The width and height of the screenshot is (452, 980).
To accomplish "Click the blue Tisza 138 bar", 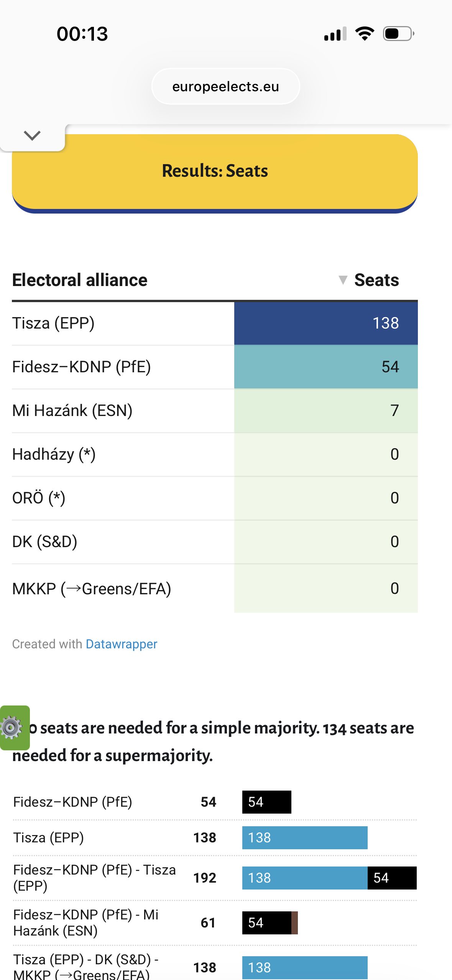I will point(305,837).
